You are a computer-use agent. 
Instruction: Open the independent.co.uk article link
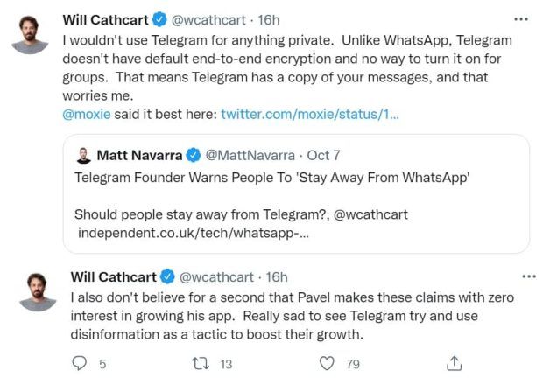(x=194, y=233)
